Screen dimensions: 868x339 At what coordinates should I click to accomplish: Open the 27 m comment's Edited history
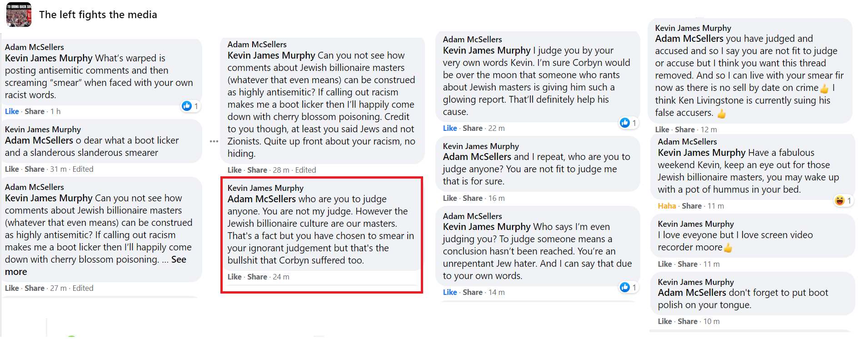tap(83, 288)
